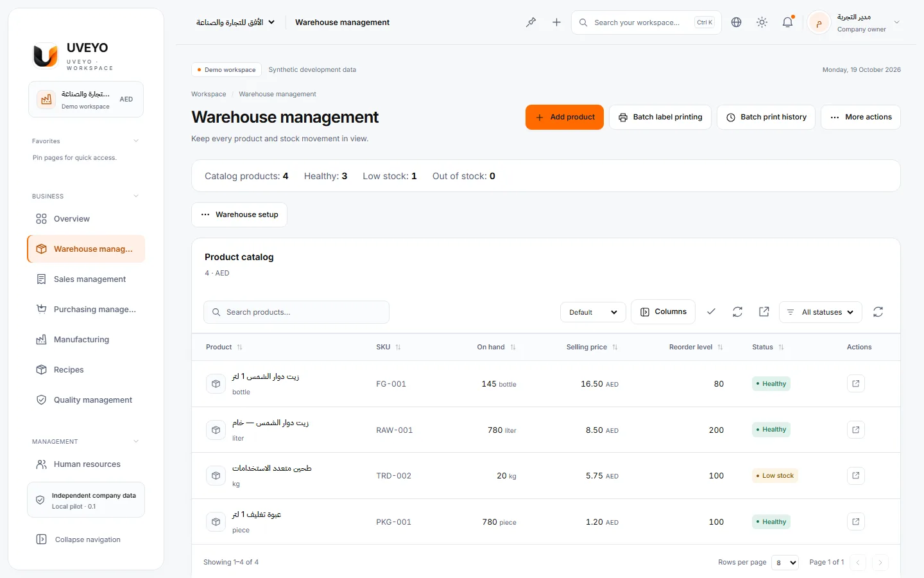924x578 pixels.
Task: Open Manufacturing page
Action: coord(86,340)
